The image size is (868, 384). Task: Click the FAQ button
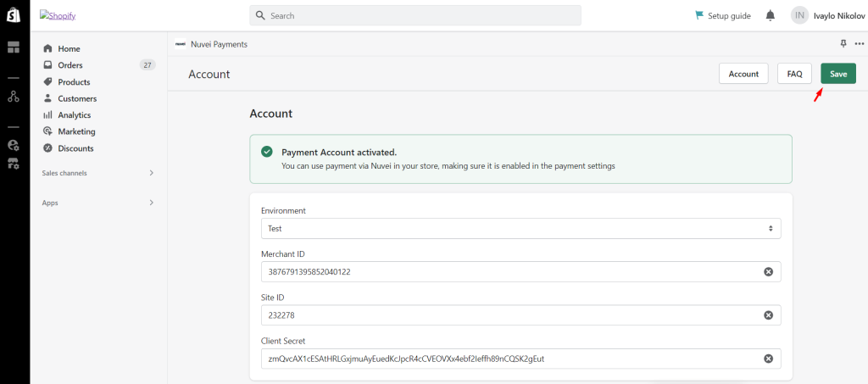794,74
